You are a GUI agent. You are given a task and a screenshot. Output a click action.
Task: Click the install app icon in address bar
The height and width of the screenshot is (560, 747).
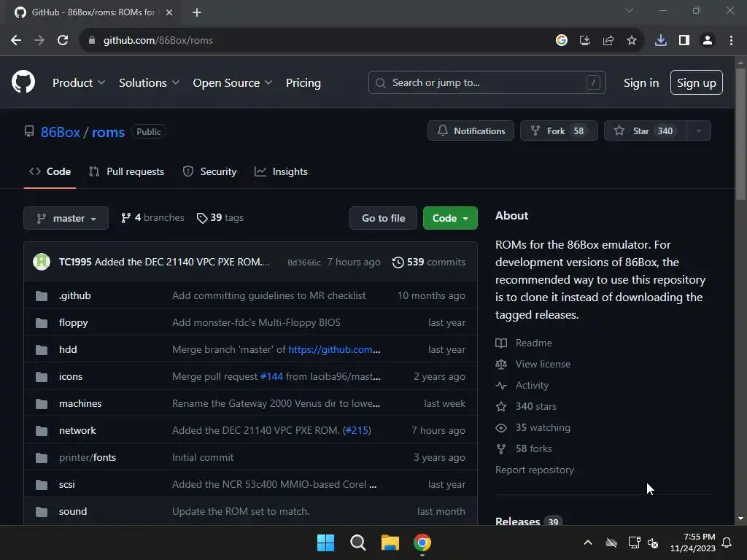pyautogui.click(x=585, y=41)
